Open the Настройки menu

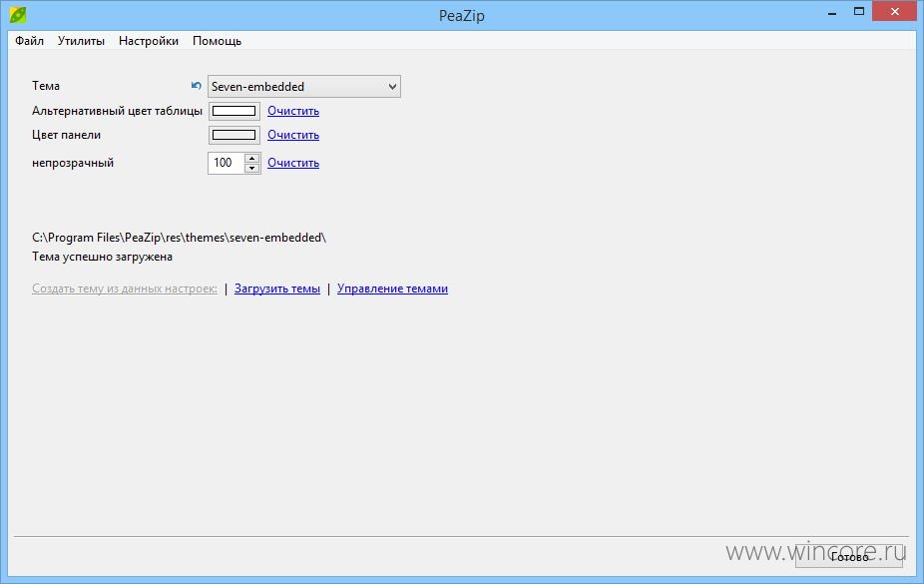pyautogui.click(x=149, y=41)
